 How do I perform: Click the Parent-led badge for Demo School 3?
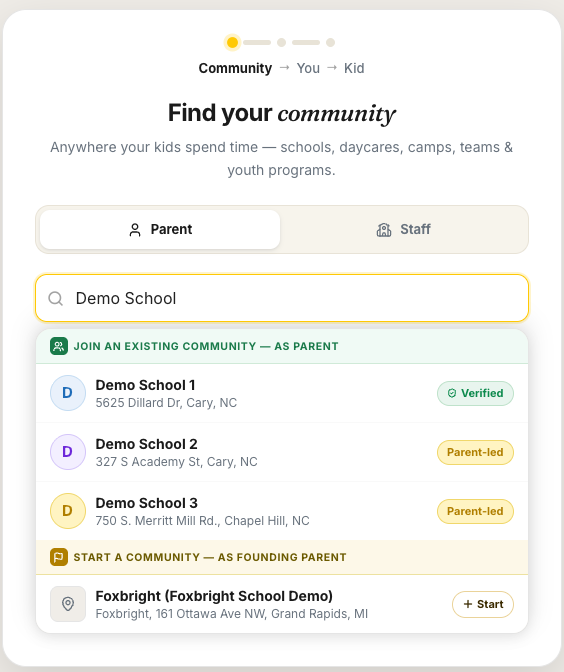point(475,511)
